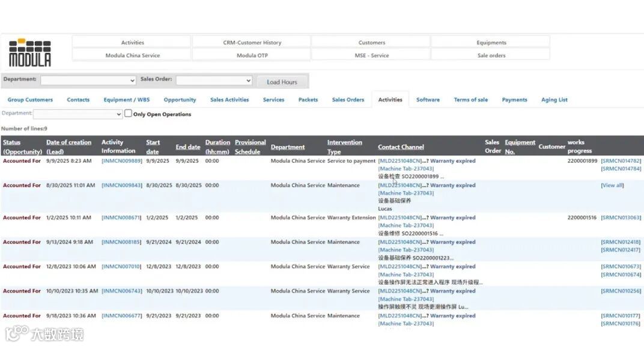Image resolution: width=644 pixels, height=346 pixels.
Task: Open report SRMCN010674
Action: pos(621,275)
